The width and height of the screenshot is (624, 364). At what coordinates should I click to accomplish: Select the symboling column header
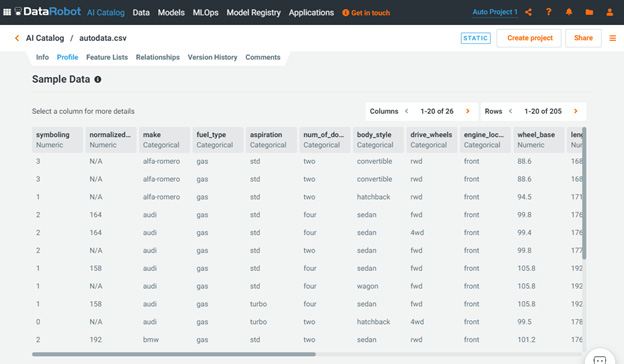tap(57, 140)
